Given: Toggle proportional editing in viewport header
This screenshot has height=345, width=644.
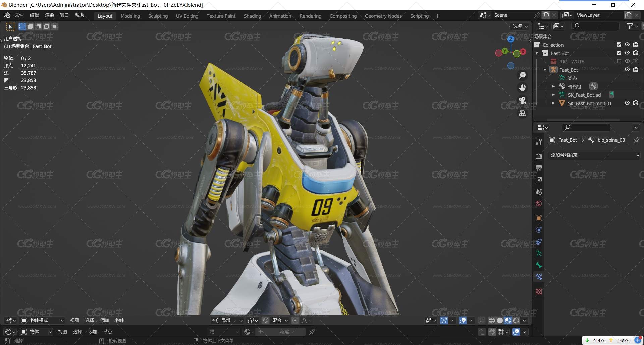Looking at the screenshot, I should click(x=295, y=321).
